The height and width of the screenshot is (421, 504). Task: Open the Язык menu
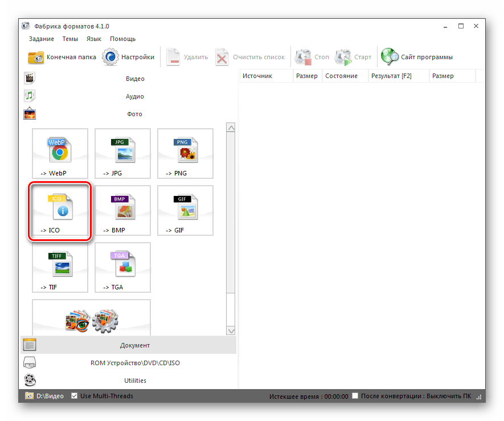(x=94, y=39)
